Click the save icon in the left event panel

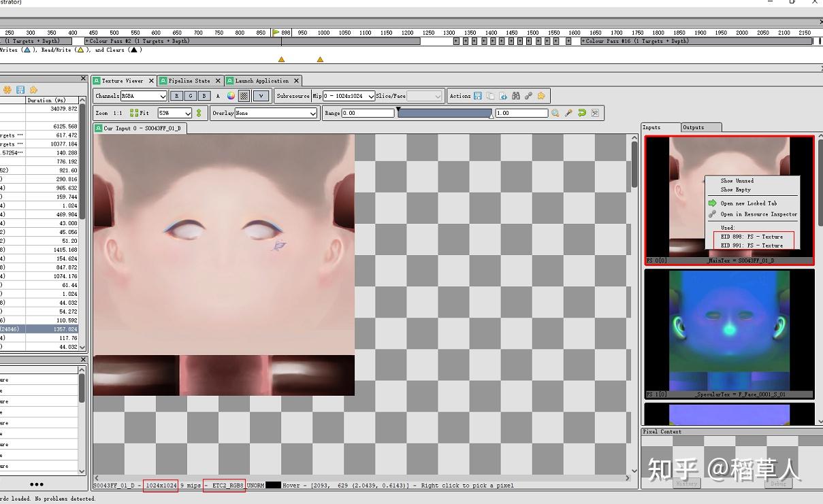tap(20, 90)
